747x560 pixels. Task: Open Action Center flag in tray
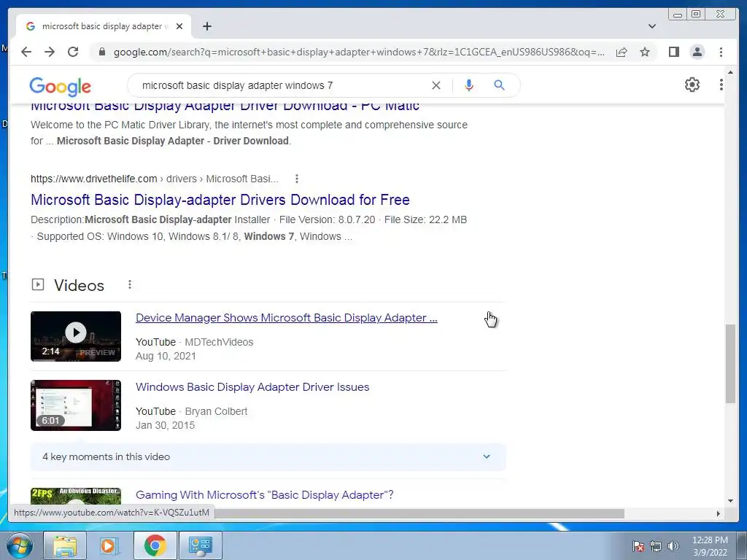point(638,546)
